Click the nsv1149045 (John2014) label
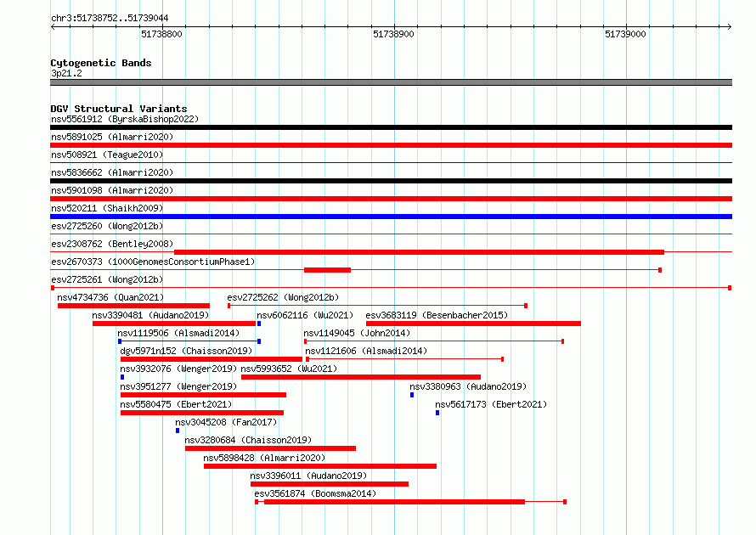The image size is (756, 535). click(357, 333)
